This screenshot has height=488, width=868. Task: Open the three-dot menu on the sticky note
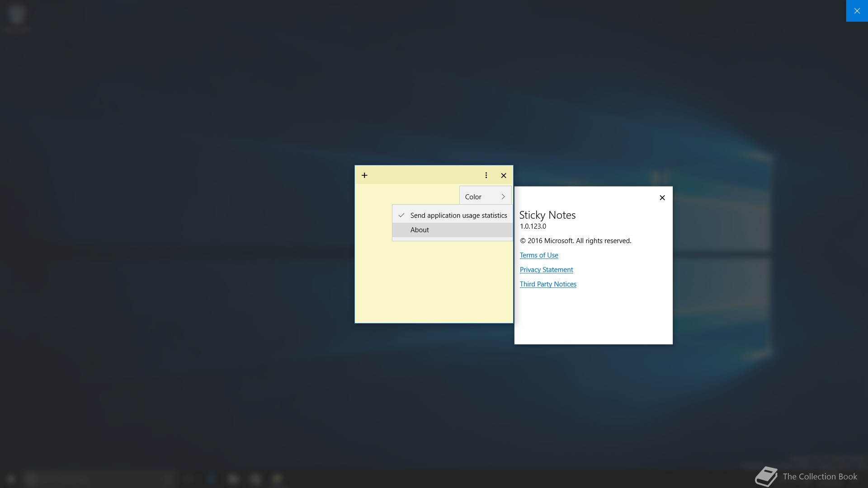pos(486,175)
